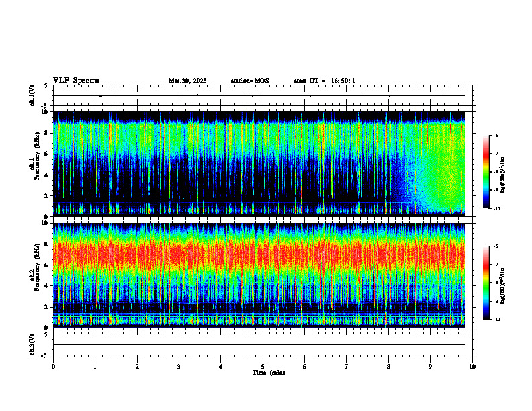Click the time axis tick label "7"
Image resolution: width=532 pixels, height=411 pixels.
347,367
